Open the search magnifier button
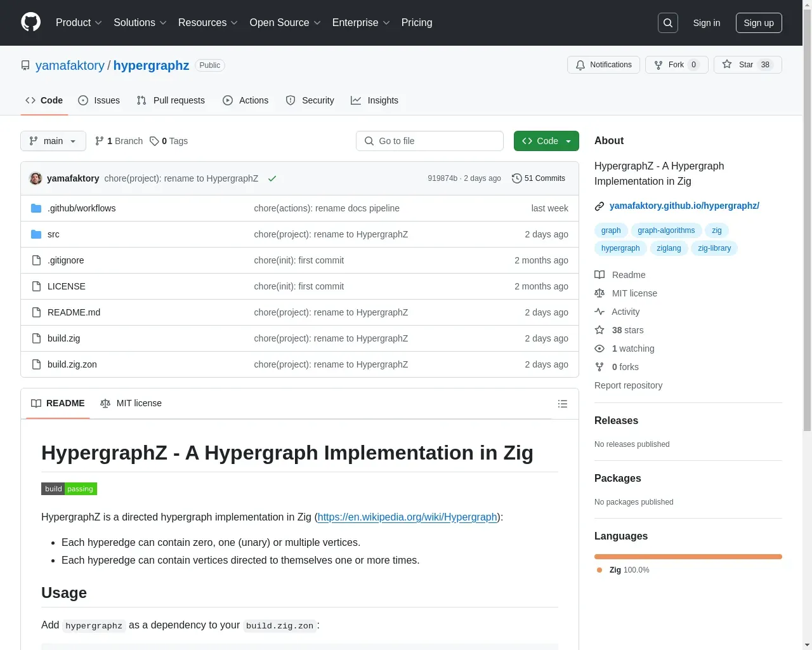812x650 pixels. [x=668, y=23]
